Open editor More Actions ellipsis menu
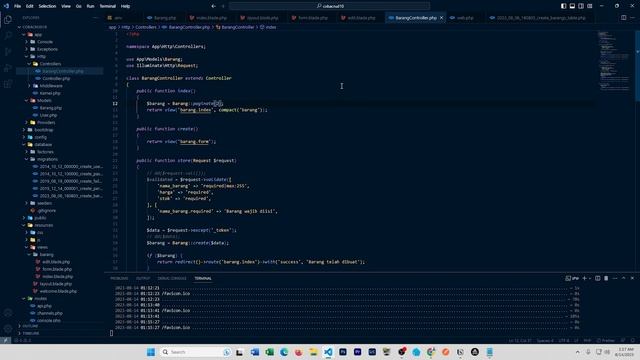Viewport: 640px width, 360px height. 632,18
